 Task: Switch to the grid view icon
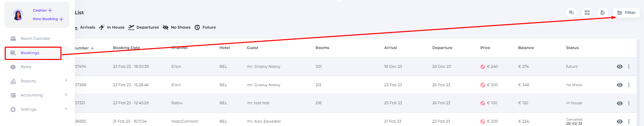(x=587, y=13)
